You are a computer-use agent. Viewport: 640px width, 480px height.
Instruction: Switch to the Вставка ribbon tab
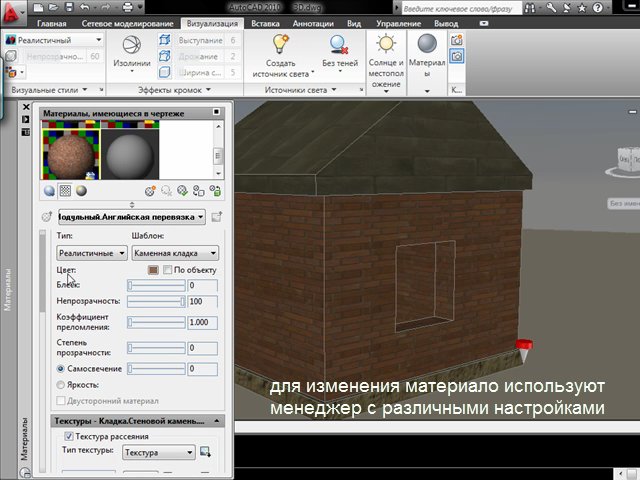coord(265,22)
